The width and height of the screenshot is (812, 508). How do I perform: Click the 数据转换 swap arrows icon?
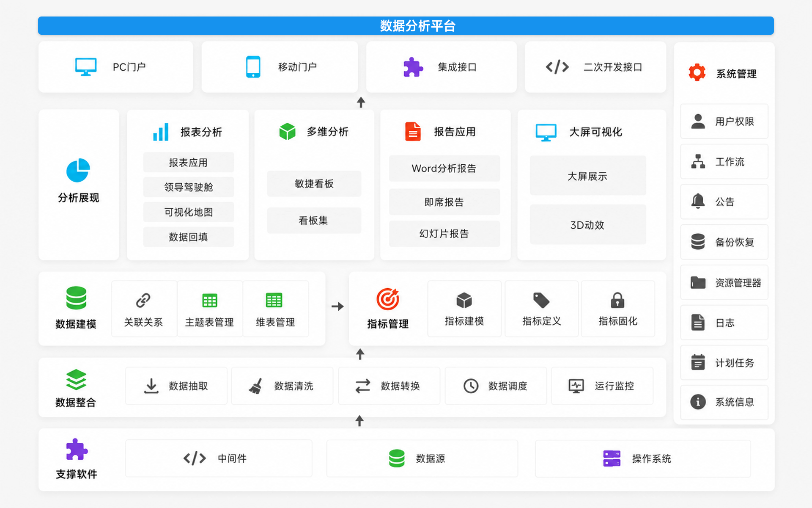pos(362,386)
